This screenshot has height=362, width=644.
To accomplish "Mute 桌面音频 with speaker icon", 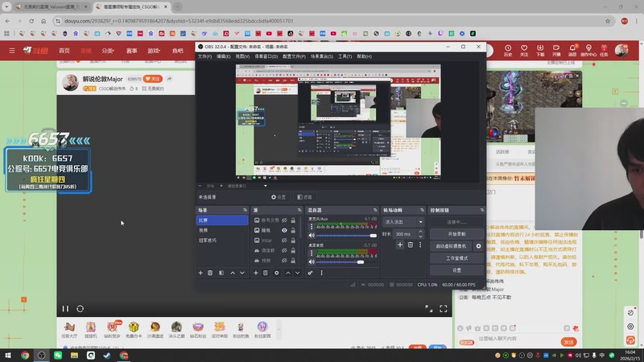I will 312,262.
